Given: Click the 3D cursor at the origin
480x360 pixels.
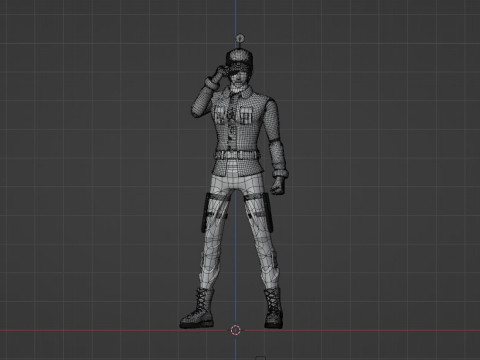Looking at the screenshot, I should click(235, 330).
